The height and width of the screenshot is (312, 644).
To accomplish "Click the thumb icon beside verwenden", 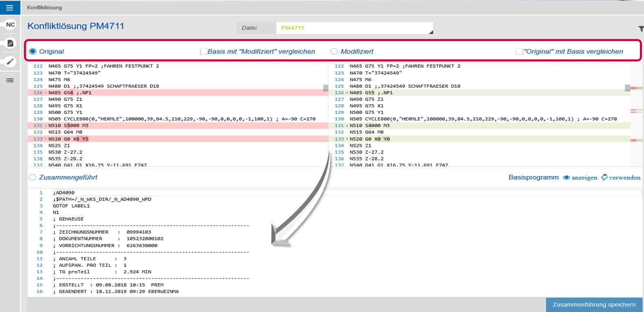I will tap(604, 177).
